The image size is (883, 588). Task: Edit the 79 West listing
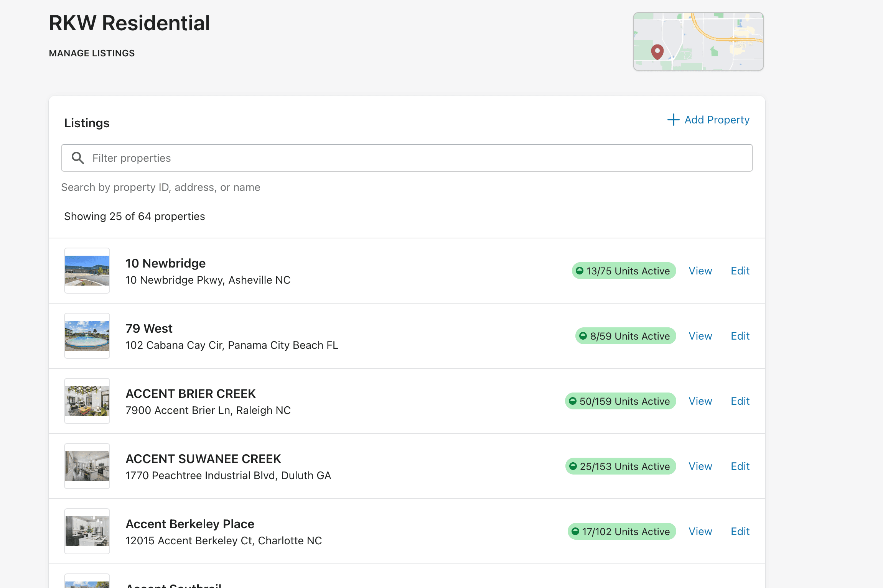740,336
